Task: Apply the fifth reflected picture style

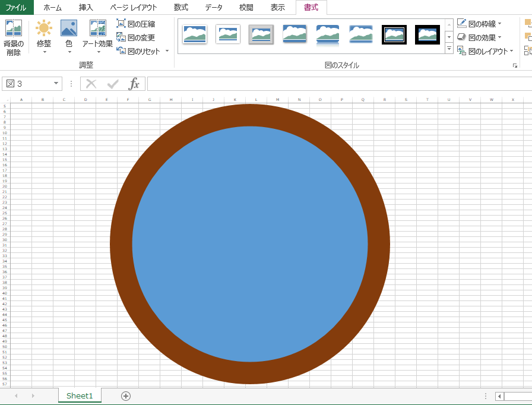Action: point(327,34)
